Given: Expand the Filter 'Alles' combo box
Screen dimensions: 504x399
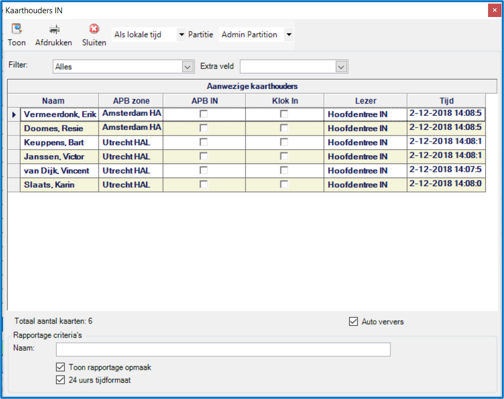Looking at the screenshot, I should [x=188, y=67].
